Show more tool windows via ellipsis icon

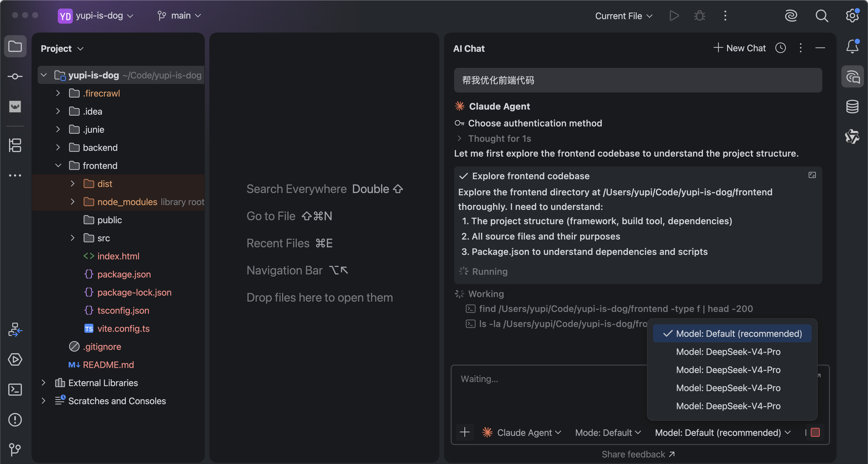tap(15, 175)
